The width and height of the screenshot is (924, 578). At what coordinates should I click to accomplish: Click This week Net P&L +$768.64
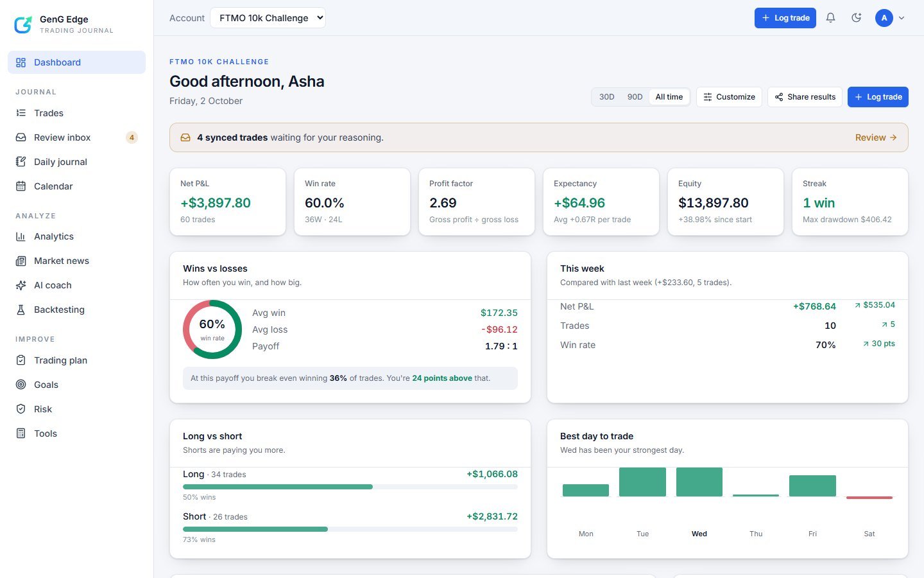click(814, 306)
